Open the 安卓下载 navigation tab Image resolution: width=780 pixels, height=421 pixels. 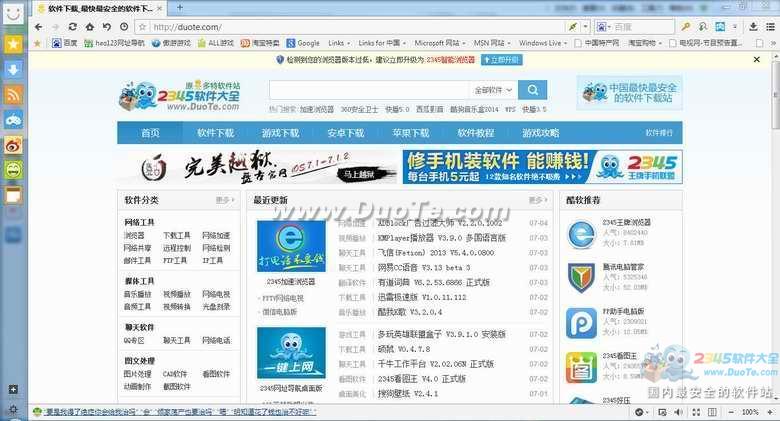click(x=345, y=133)
